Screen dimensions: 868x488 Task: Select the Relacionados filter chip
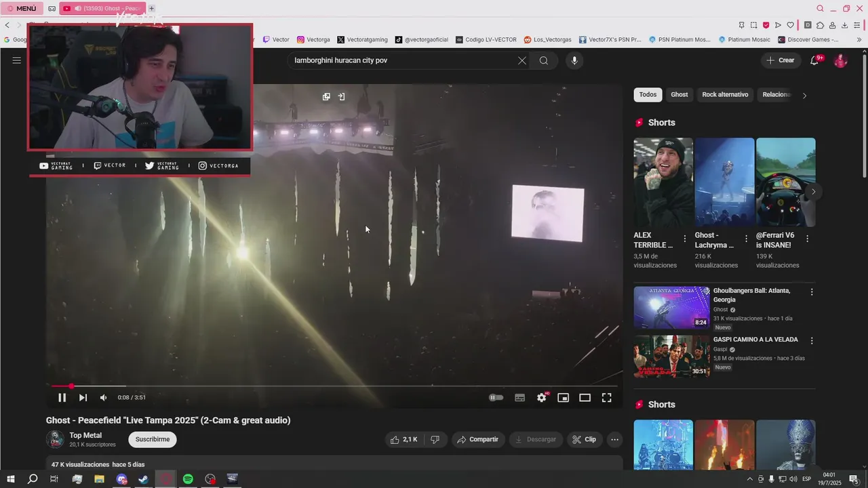pos(776,94)
